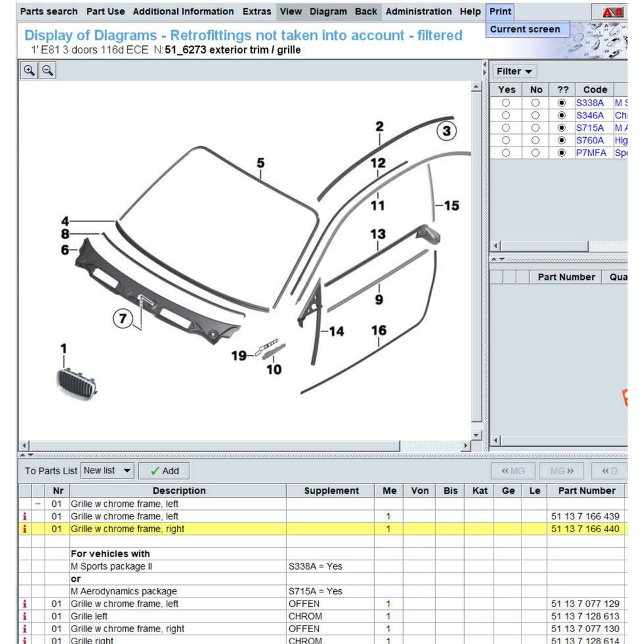644x644 pixels.
Task: Click grille part number 1 in diagram
Action: click(64, 348)
